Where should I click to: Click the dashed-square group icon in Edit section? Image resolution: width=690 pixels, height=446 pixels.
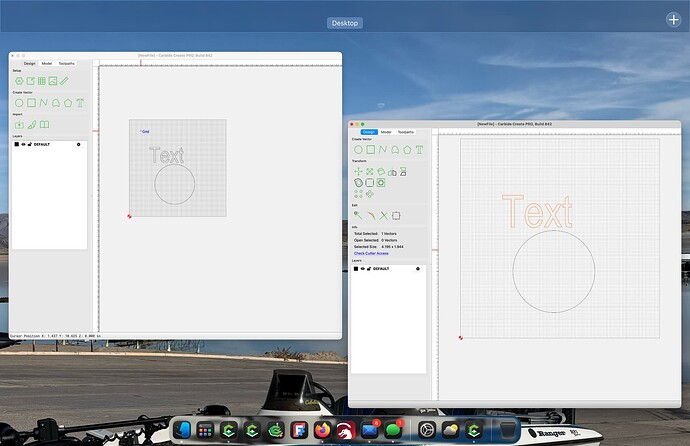[x=396, y=216]
